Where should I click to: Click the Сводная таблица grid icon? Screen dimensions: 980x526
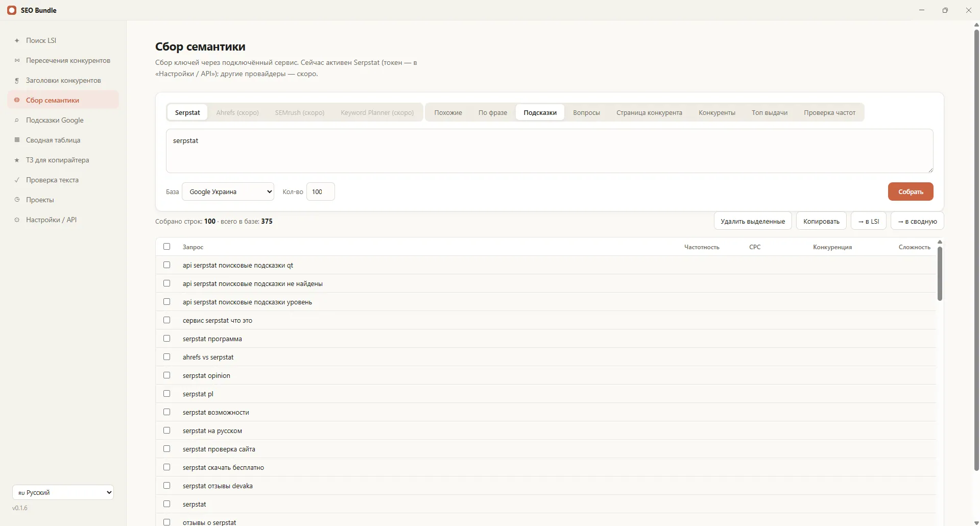(x=17, y=140)
